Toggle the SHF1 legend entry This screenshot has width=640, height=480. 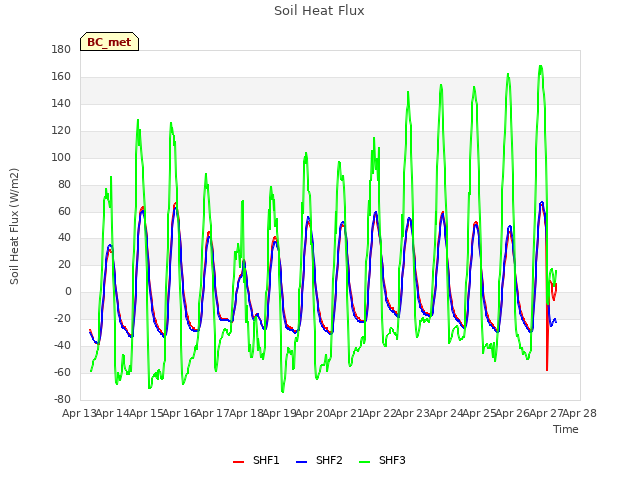256,460
